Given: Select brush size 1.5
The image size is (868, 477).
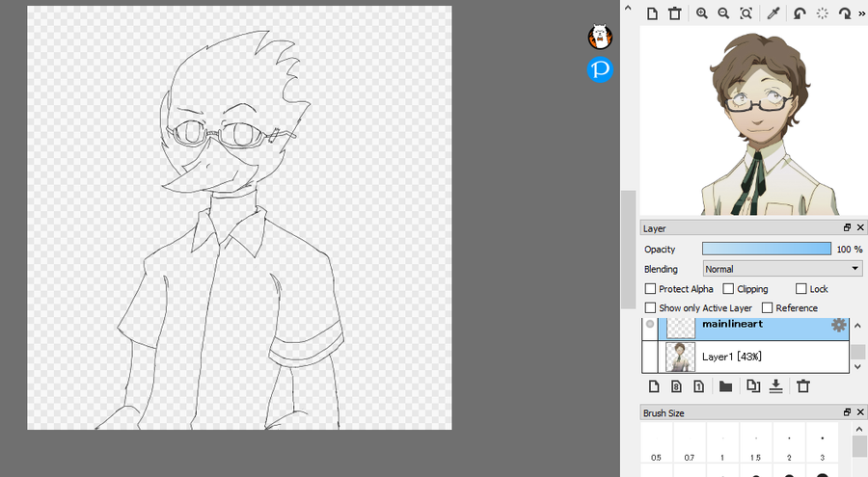Looking at the screenshot, I should [756, 444].
